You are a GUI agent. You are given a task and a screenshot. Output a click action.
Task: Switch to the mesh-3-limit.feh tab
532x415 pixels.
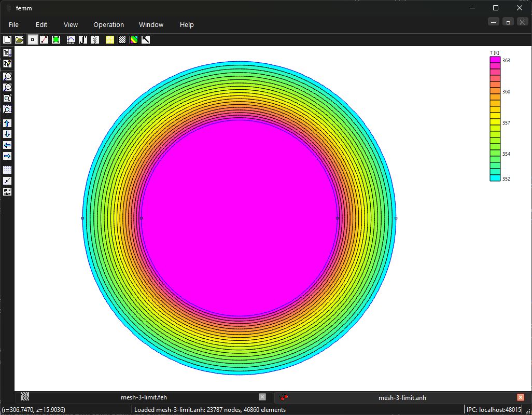click(144, 397)
